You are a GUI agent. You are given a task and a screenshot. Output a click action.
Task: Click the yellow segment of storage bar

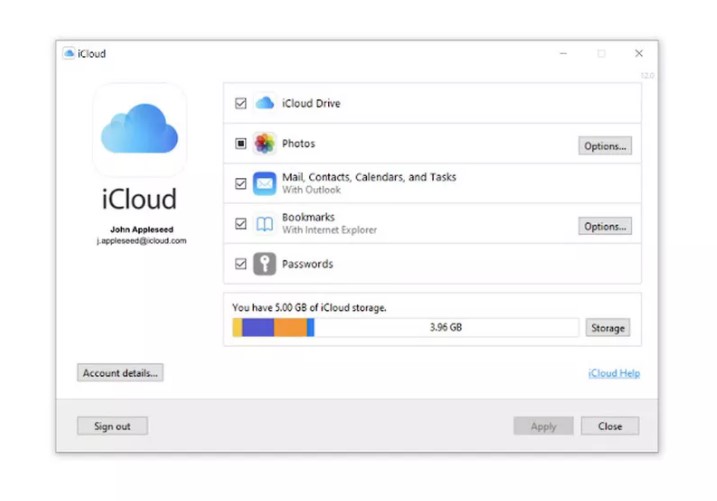click(237, 327)
